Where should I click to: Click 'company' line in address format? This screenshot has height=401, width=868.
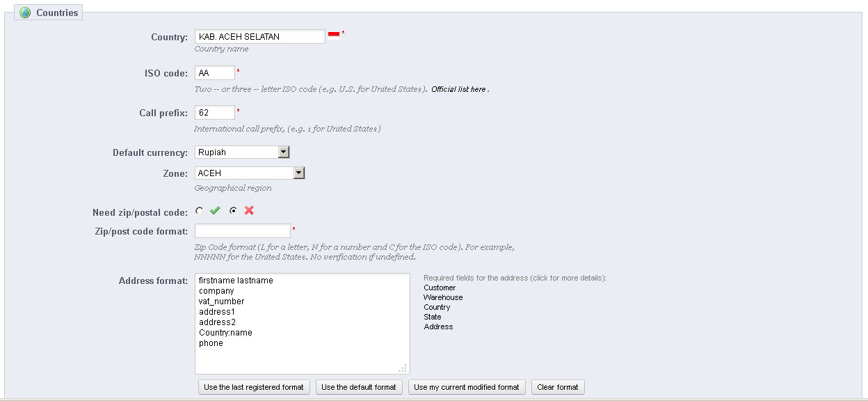[x=216, y=291]
